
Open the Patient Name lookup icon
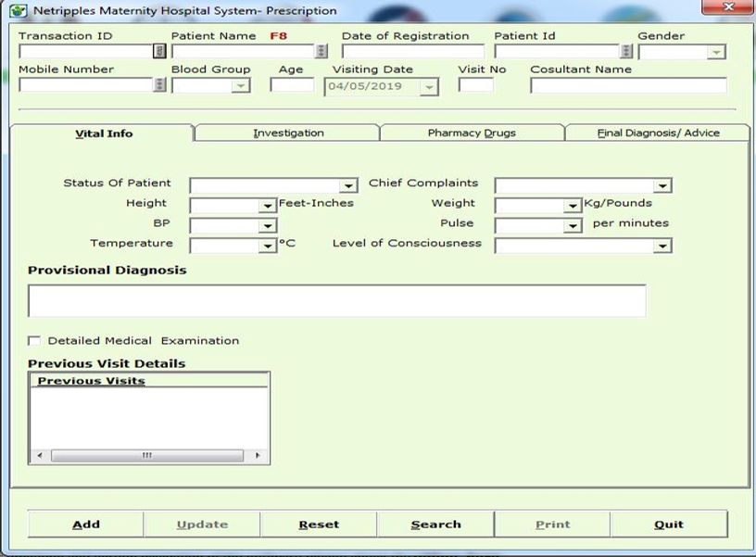point(321,51)
